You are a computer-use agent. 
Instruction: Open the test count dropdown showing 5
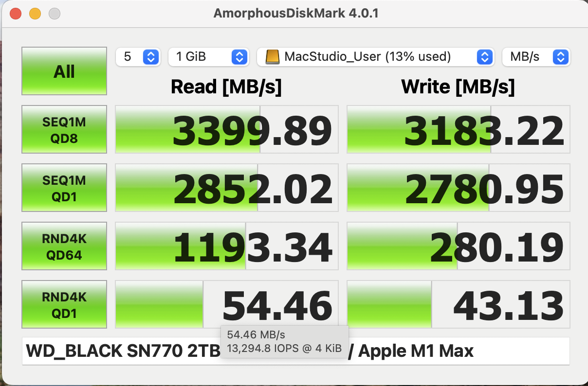(x=138, y=57)
